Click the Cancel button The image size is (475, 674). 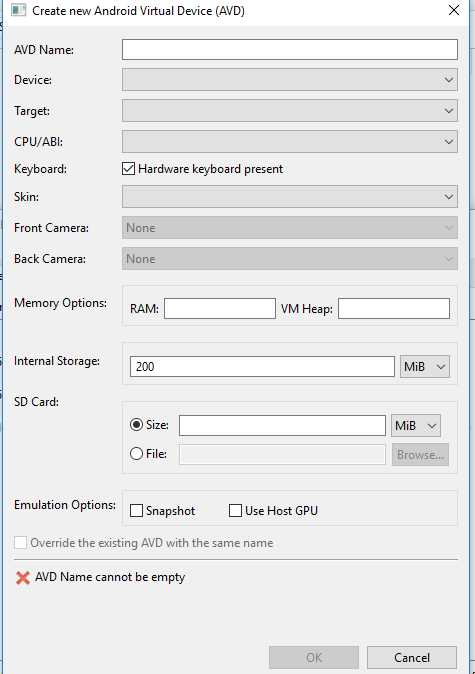[412, 657]
